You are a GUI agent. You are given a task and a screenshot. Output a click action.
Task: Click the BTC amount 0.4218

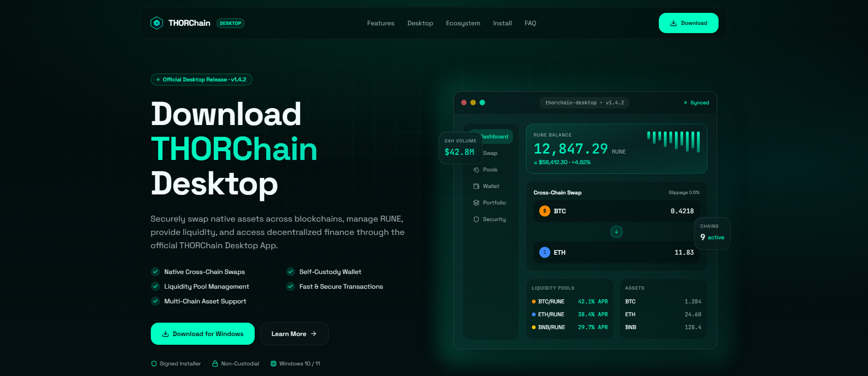(x=682, y=211)
